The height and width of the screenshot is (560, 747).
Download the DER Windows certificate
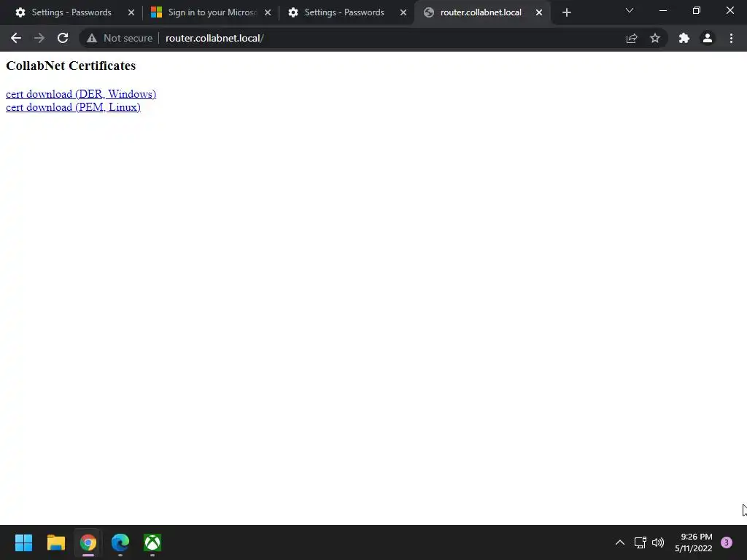coord(81,94)
